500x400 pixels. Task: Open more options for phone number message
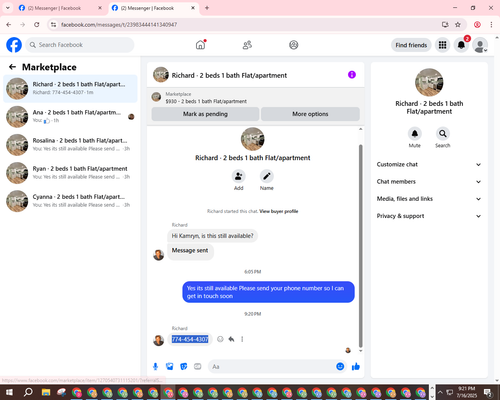242,339
